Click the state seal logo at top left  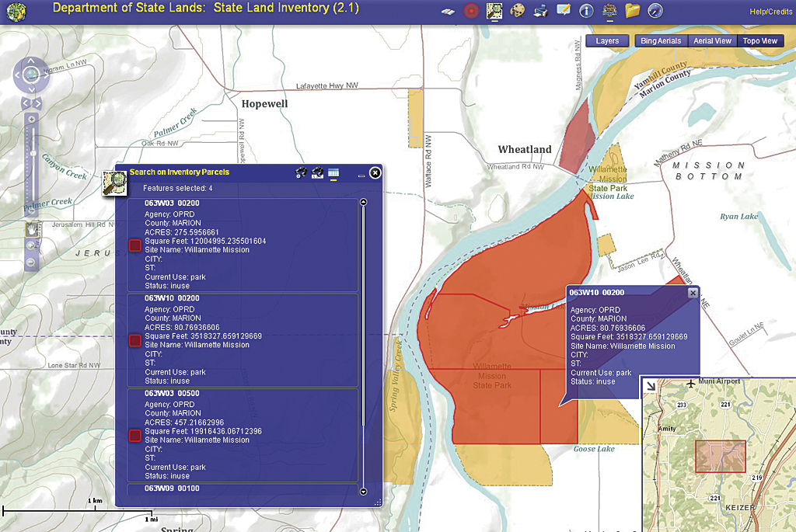pyautogui.click(x=16, y=12)
